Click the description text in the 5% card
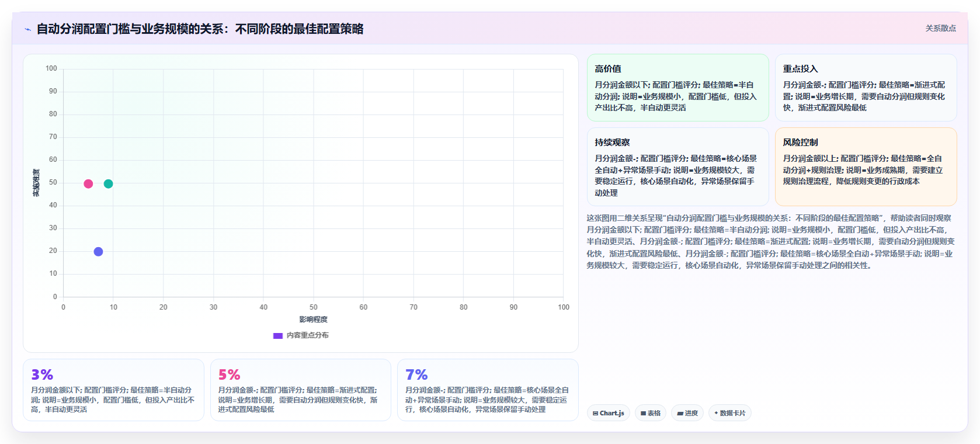 (298, 400)
